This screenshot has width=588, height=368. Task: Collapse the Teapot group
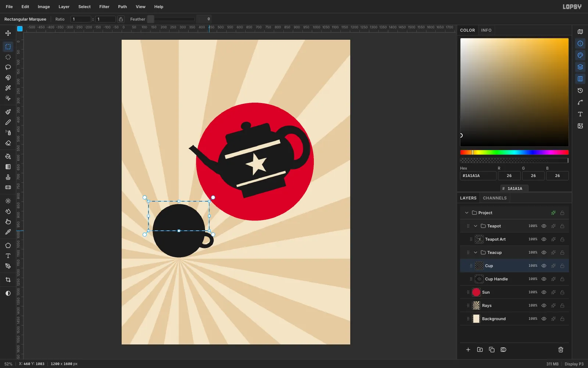coord(476,226)
